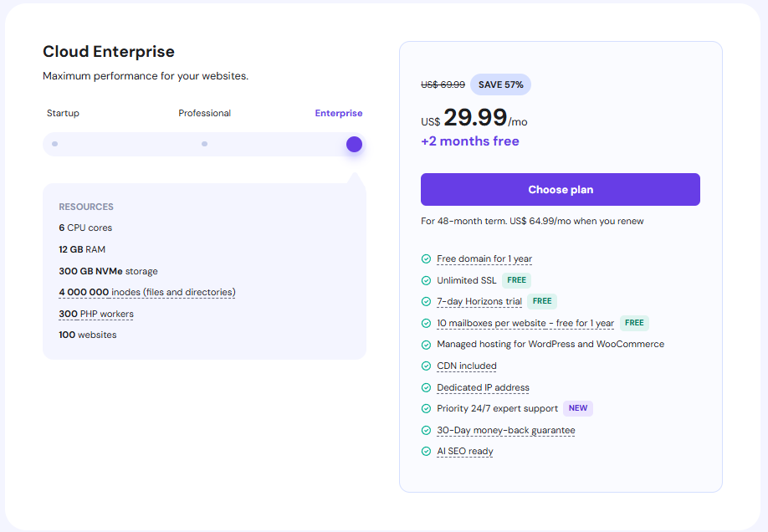Select the Professional plan label

(204, 114)
